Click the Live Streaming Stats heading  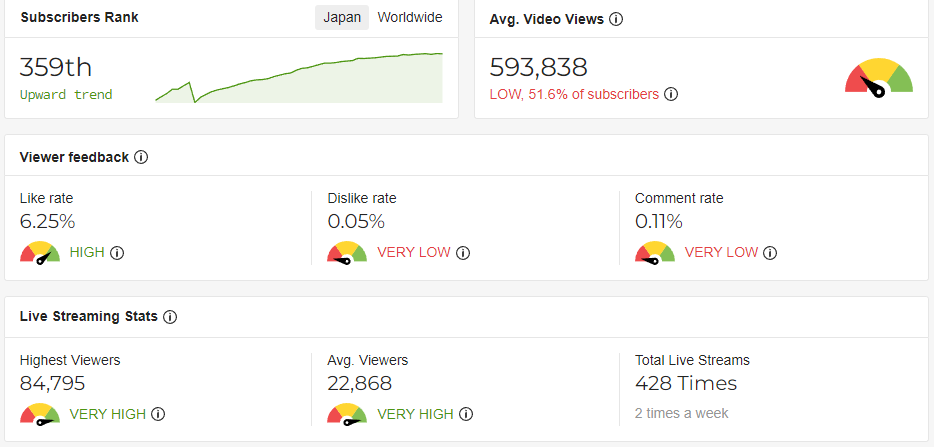[89, 316]
